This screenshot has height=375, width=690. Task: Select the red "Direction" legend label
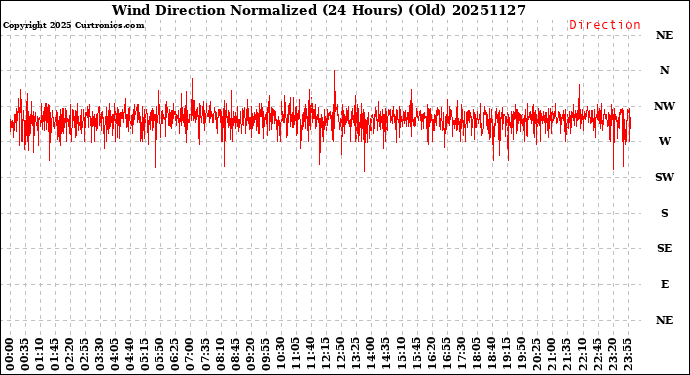[605, 25]
